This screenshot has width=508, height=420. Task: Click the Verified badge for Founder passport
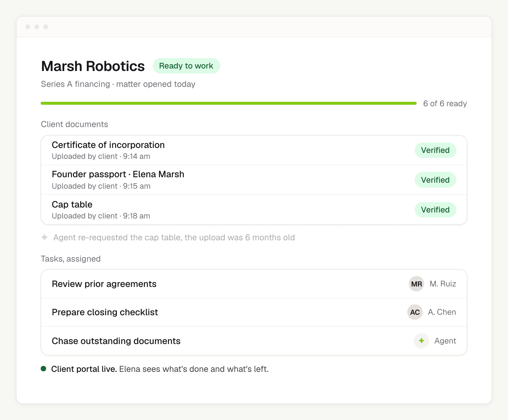tap(435, 180)
